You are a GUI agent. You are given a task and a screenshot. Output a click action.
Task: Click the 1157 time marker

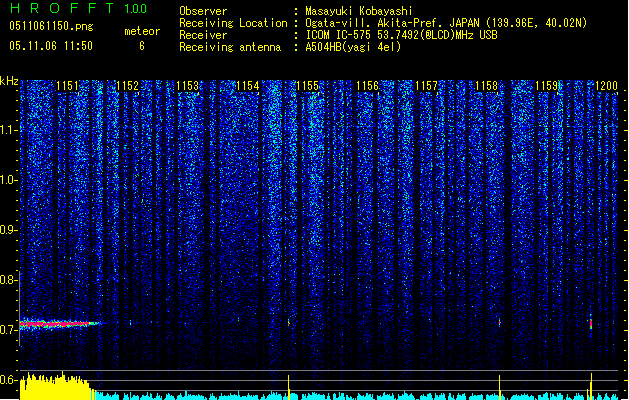(426, 86)
